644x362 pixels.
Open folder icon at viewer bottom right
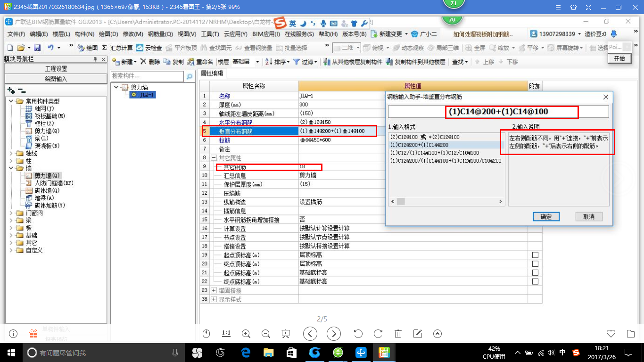point(631,334)
